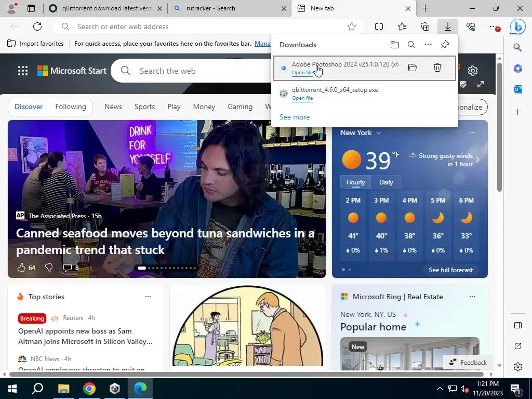Switch weather to Hourly view

pyautogui.click(x=355, y=182)
